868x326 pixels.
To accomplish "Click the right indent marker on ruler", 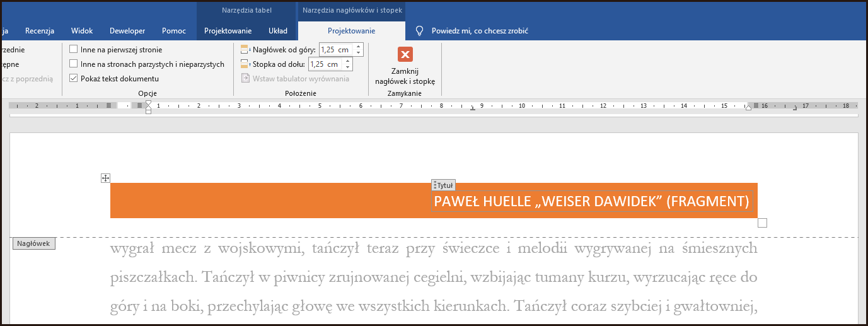I will point(748,108).
